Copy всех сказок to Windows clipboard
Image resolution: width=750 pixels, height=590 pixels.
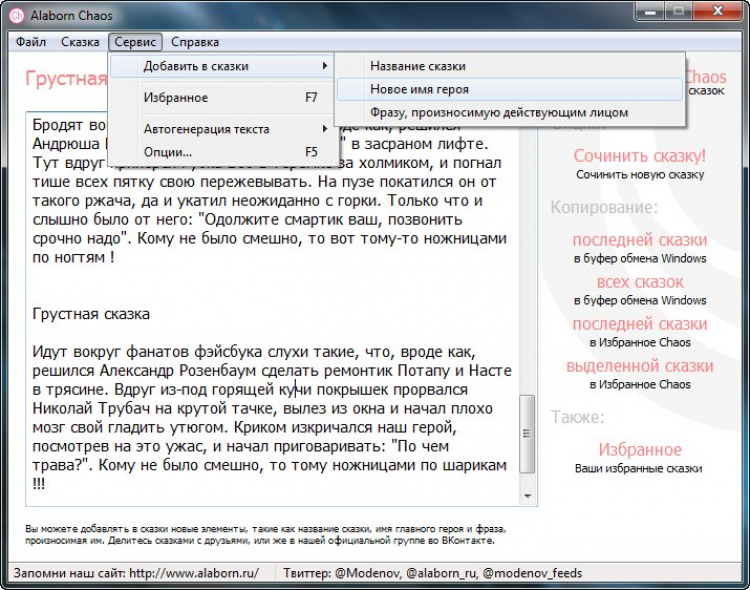coord(640,282)
